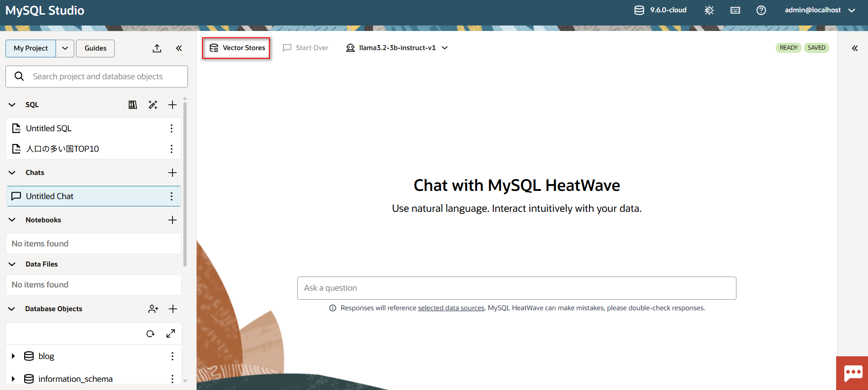
Task: Click the SQL snippets library icon
Action: (x=132, y=105)
